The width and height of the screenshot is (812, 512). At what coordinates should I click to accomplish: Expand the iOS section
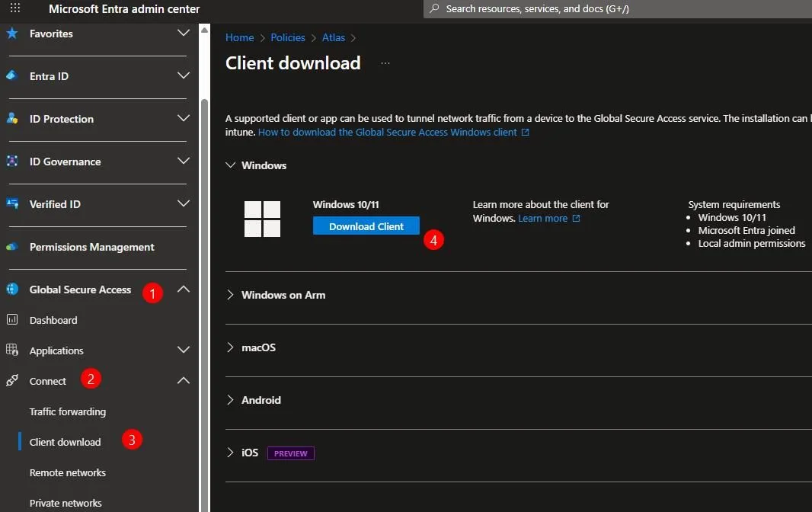click(x=231, y=453)
